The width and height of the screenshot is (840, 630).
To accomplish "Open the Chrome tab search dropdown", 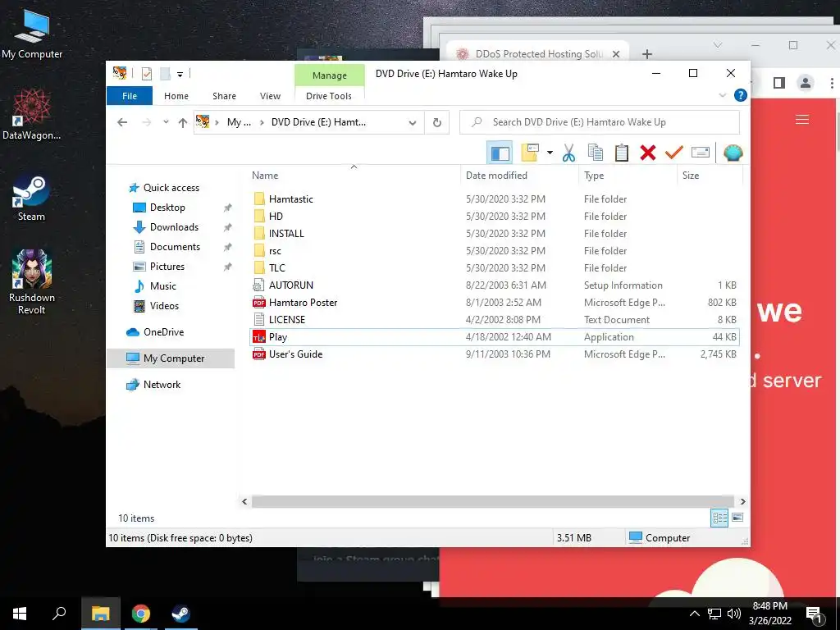I will 718,45.
